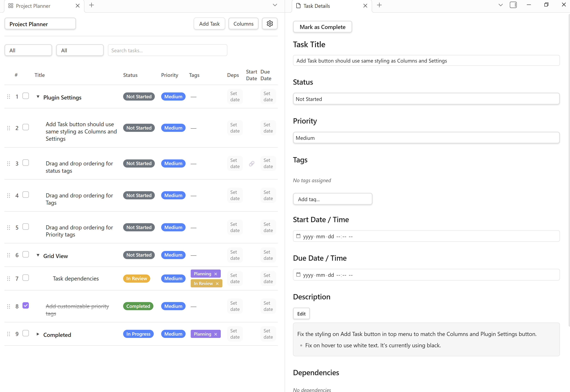This screenshot has height=392, width=570.
Task: Click Mark as Complete button
Action: [x=322, y=27]
